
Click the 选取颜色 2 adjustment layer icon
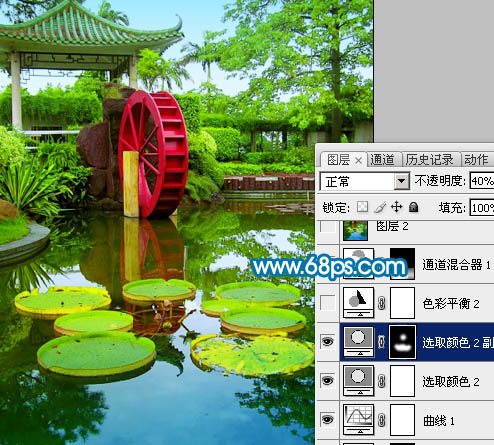358,380
